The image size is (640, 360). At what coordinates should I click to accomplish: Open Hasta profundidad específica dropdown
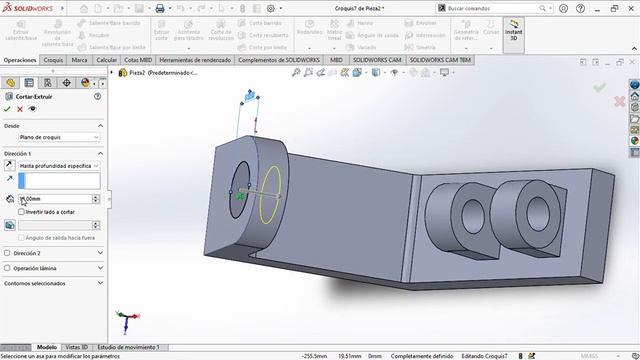59,166
